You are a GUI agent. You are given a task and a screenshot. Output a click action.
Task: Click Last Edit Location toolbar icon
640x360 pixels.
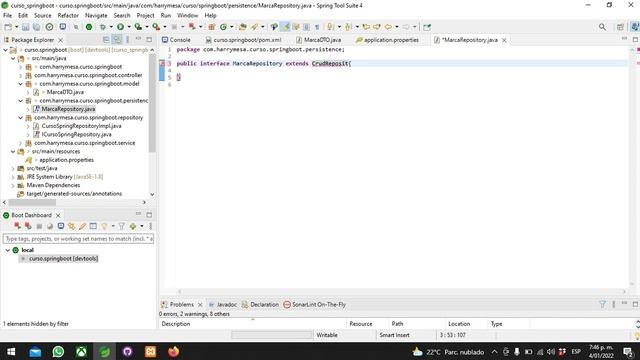click(366, 27)
